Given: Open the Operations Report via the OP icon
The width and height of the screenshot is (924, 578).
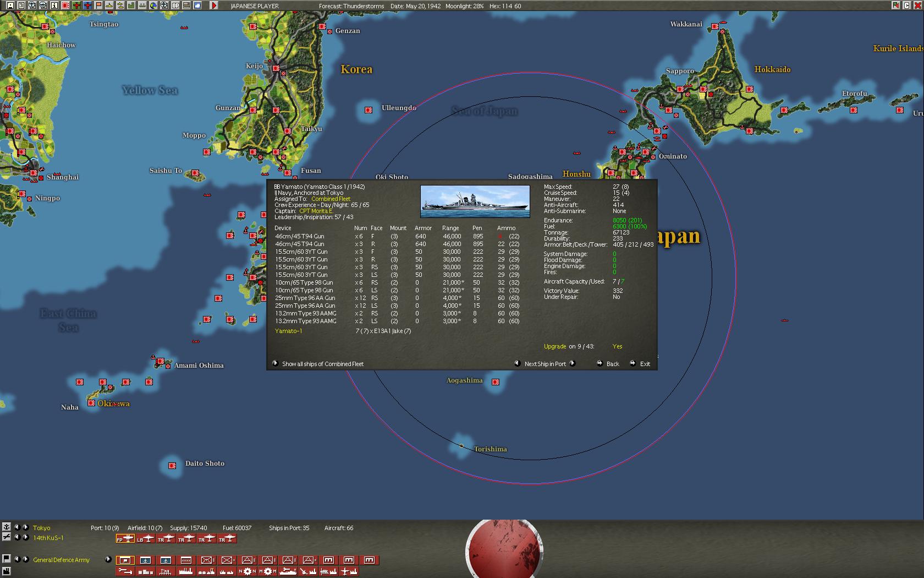Looking at the screenshot, I should (175, 6).
